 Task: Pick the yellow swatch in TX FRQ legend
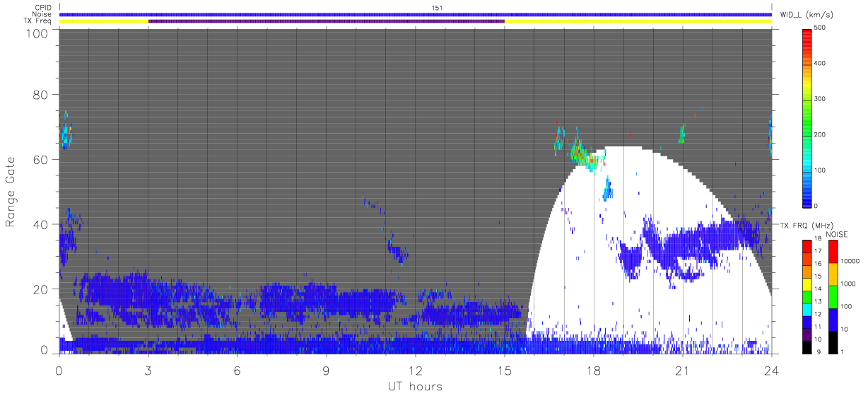(x=807, y=284)
